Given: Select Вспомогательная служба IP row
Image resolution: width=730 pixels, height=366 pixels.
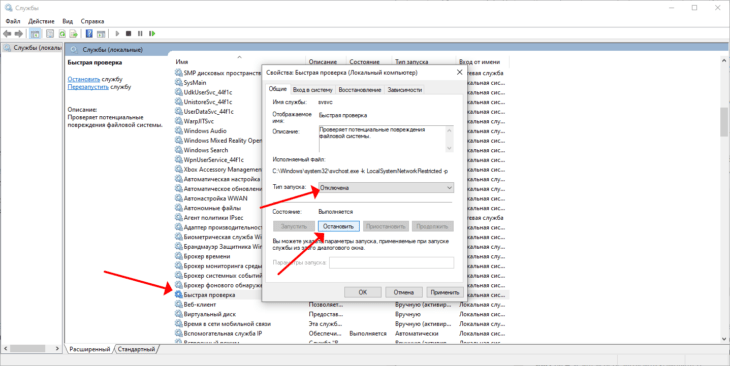Looking at the screenshot, I should (x=341, y=333).
